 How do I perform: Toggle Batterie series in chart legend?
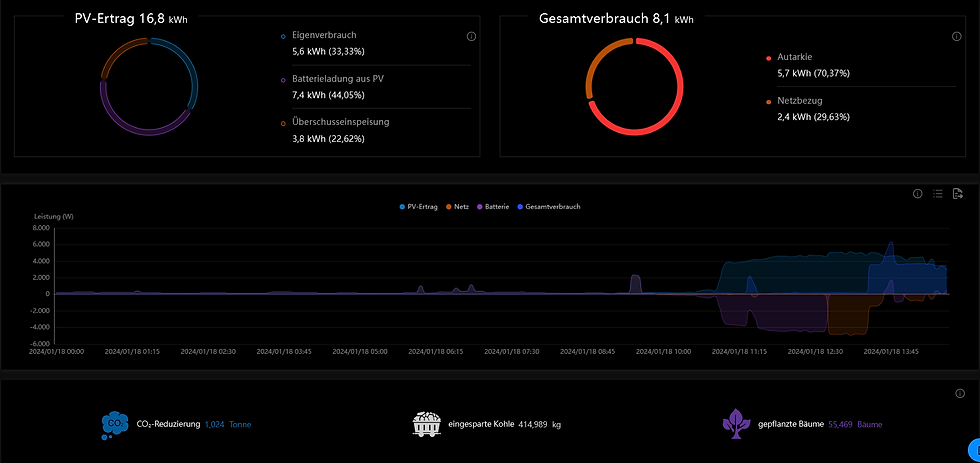click(493, 206)
